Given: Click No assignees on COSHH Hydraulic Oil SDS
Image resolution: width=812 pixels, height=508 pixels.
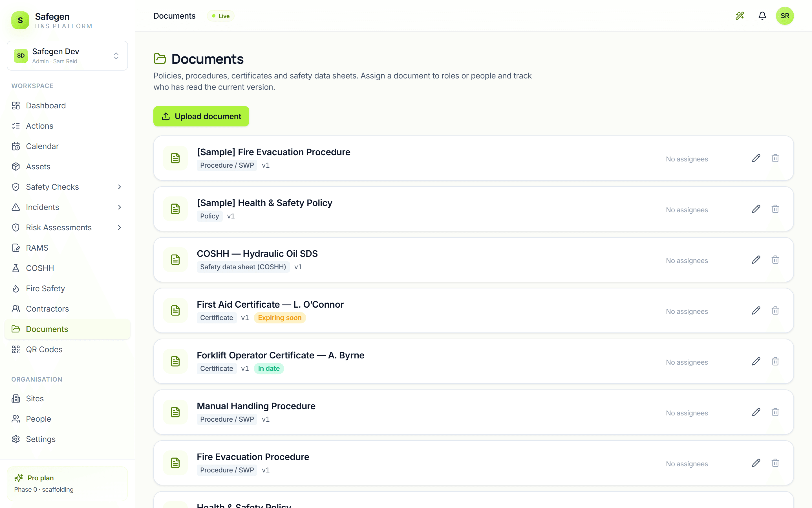Looking at the screenshot, I should [687, 261].
